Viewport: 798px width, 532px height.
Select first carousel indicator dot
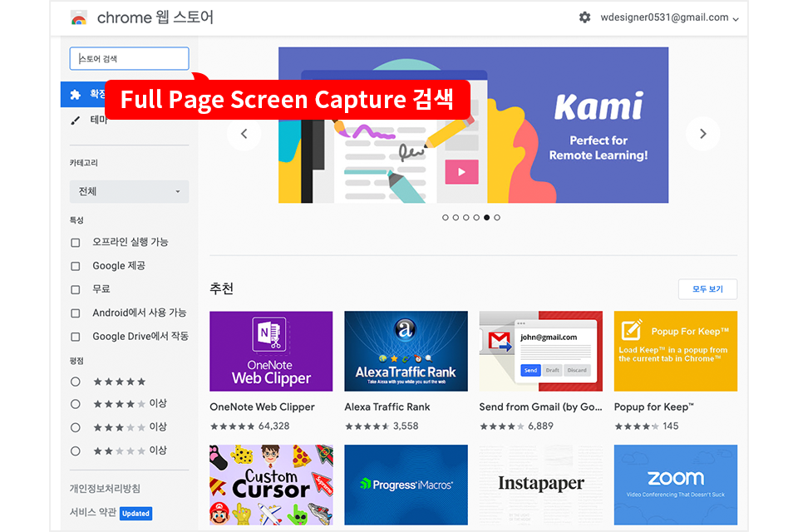click(446, 218)
